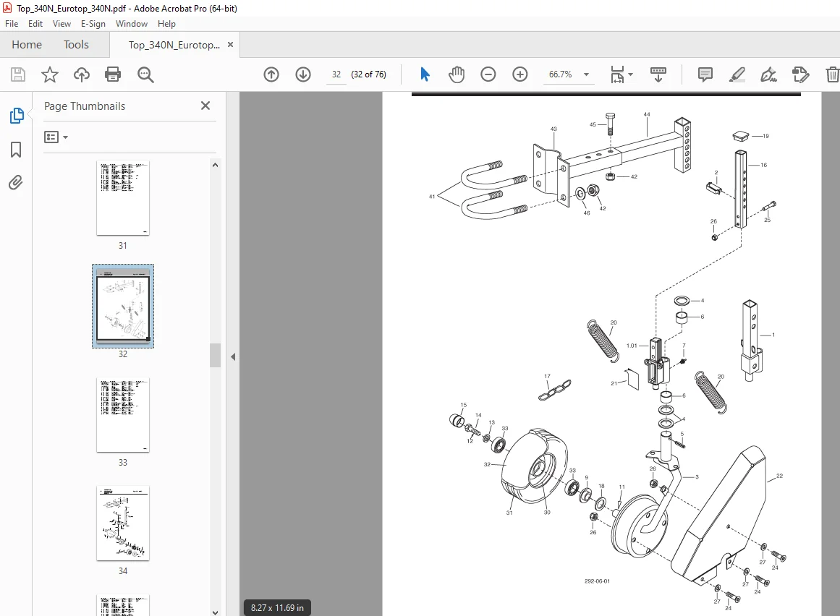This screenshot has height=616, width=840.
Task: Zoom out with minus icon
Action: pyautogui.click(x=488, y=74)
